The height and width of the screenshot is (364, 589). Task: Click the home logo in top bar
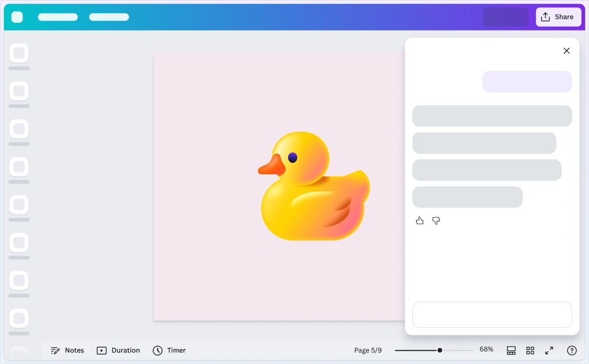(17, 17)
